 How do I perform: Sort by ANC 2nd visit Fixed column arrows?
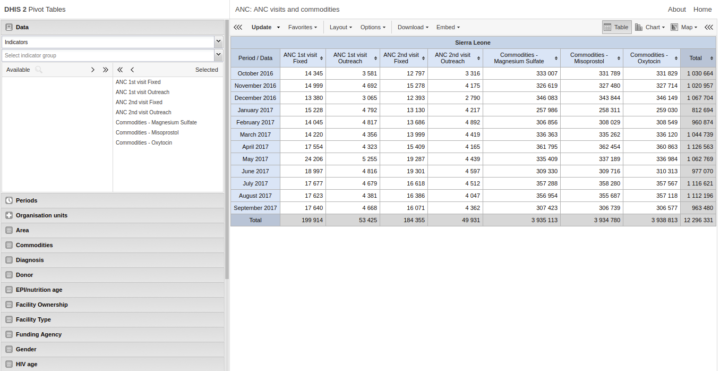click(x=423, y=58)
